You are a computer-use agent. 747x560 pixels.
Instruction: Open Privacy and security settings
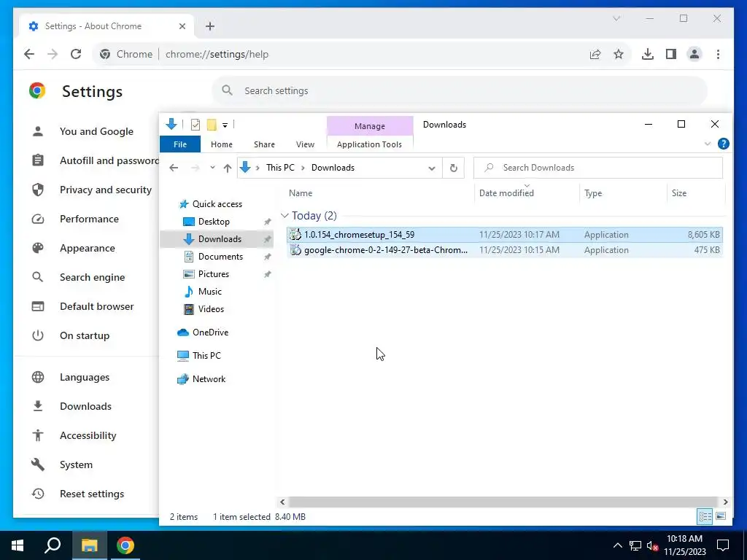[x=105, y=190]
